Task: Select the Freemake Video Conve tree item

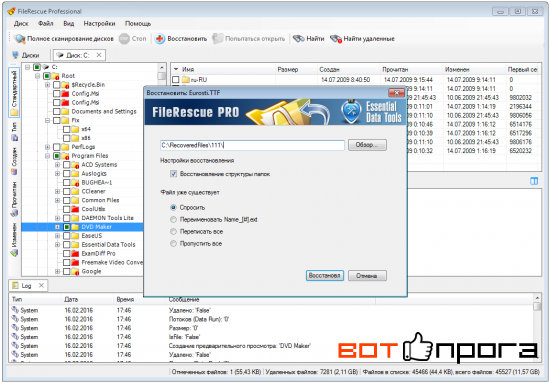Action: click(x=112, y=263)
